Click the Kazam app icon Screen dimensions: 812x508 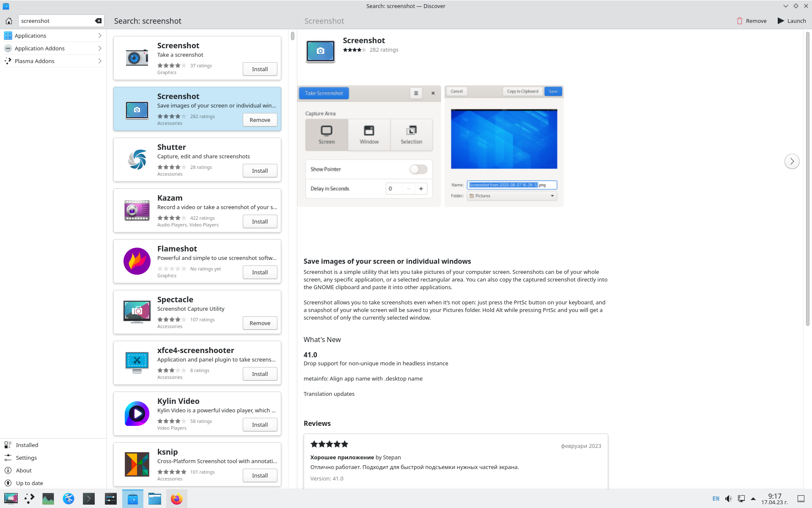(137, 210)
